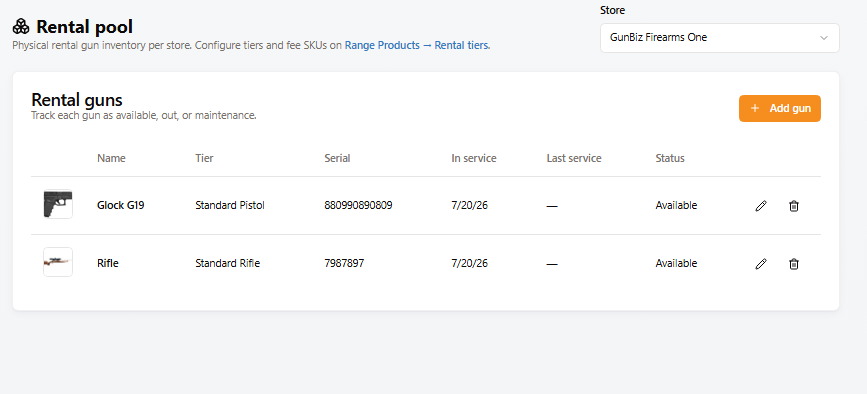This screenshot has height=394, width=867.
Task: Add a new gun with Add gun
Action: coord(780,108)
